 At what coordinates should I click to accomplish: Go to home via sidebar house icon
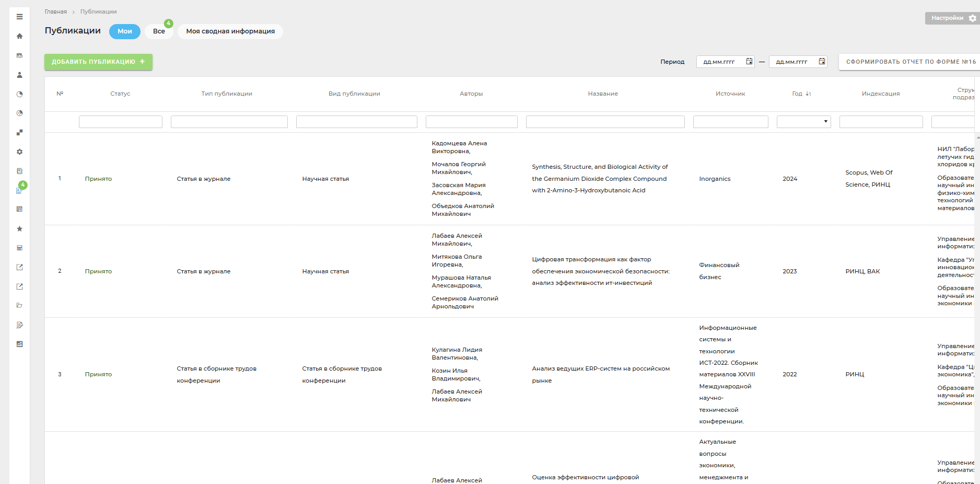19,36
